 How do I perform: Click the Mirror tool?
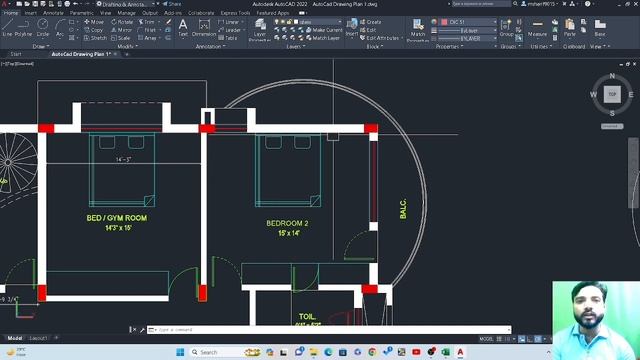click(x=121, y=30)
